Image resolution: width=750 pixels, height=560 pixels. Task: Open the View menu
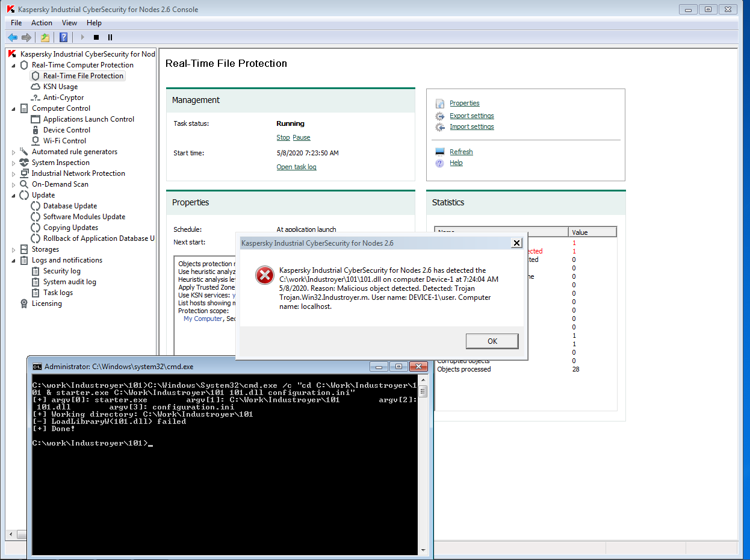[69, 23]
